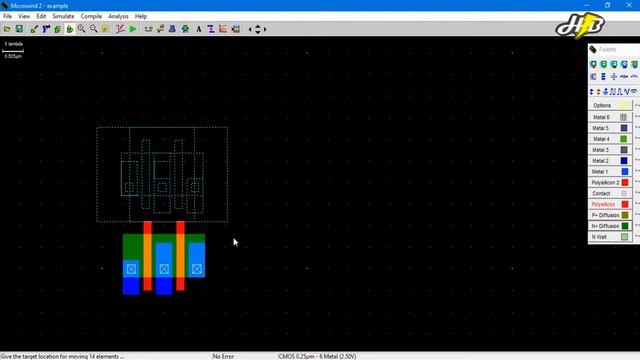Select the Draw box tool
The image size is (640, 360).
point(34,29)
